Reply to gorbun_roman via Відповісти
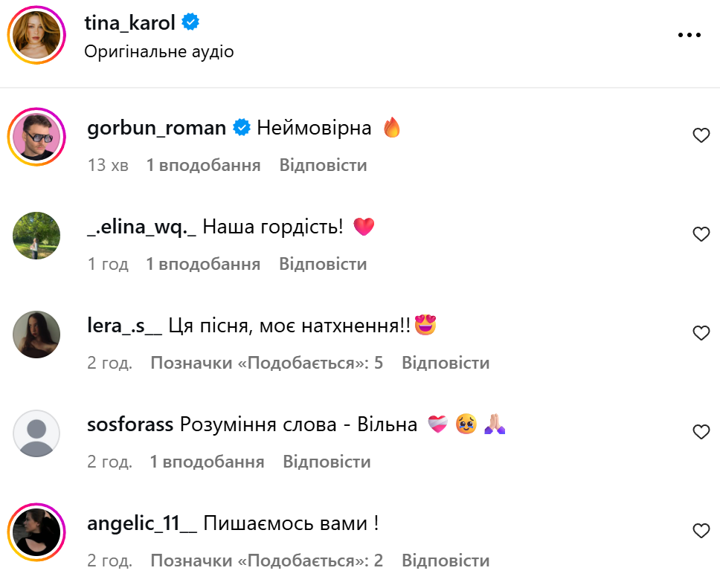This screenshot has height=588, width=720. point(323,165)
